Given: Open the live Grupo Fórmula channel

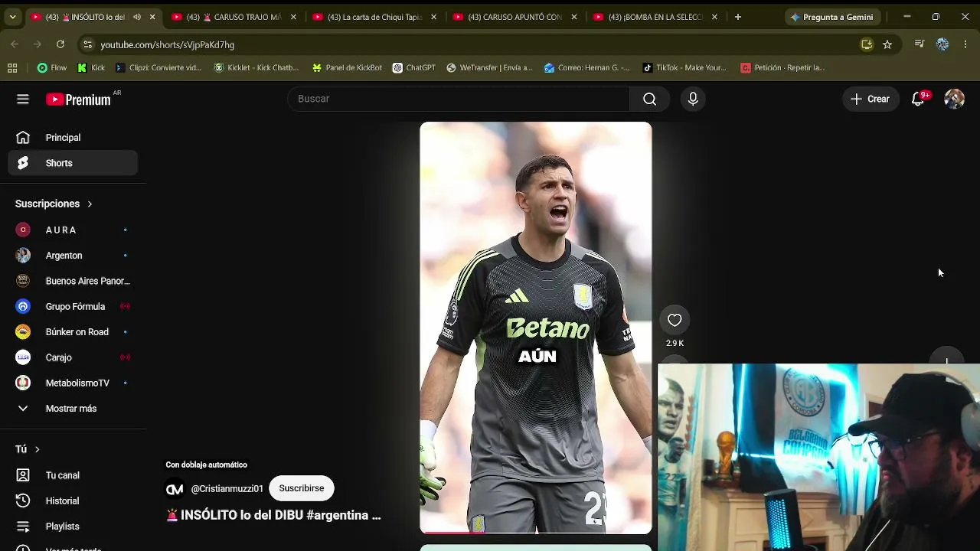Looking at the screenshot, I should point(73,306).
